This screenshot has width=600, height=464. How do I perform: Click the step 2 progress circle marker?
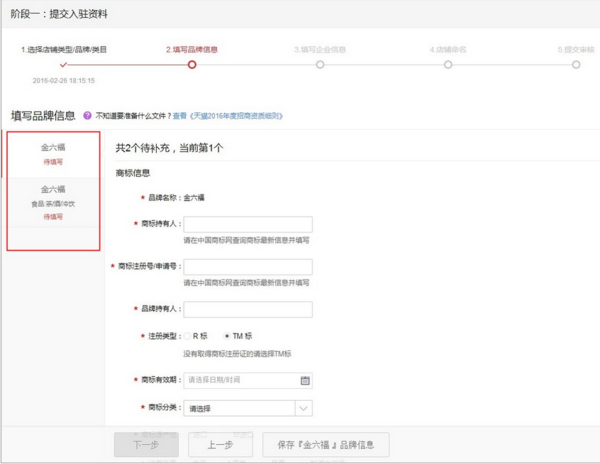(x=192, y=65)
